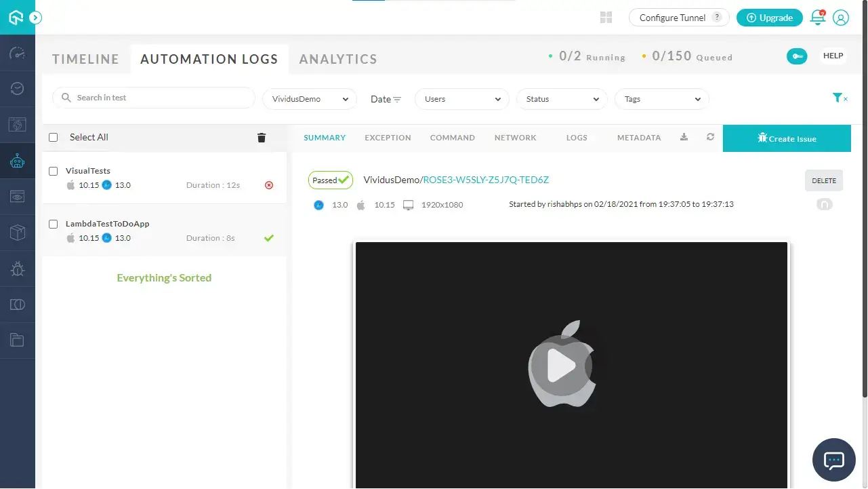Image resolution: width=868 pixels, height=489 pixels.
Task: Open the VividusDemo project dropdown
Action: point(309,98)
